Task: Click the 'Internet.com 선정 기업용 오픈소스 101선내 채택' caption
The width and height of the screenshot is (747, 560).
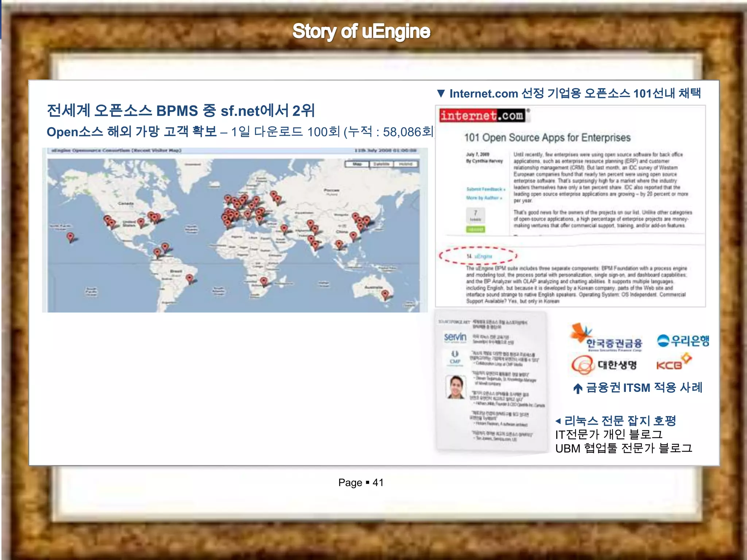Action: (575, 93)
